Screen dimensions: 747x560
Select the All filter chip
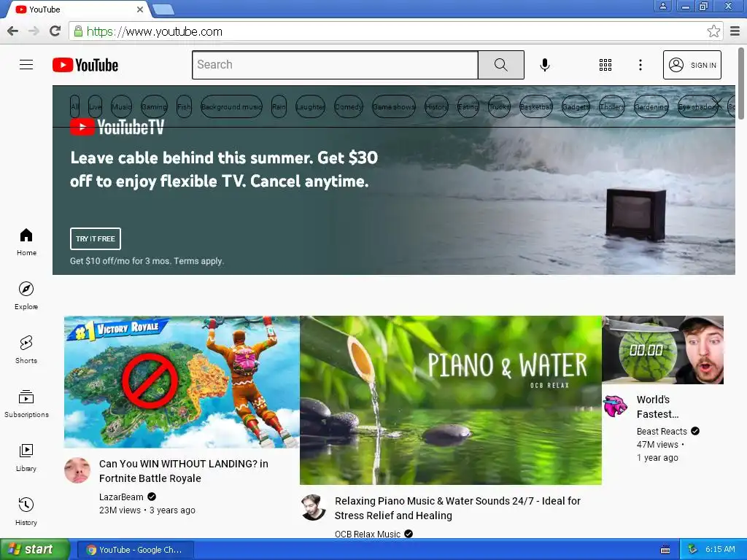[x=74, y=106]
